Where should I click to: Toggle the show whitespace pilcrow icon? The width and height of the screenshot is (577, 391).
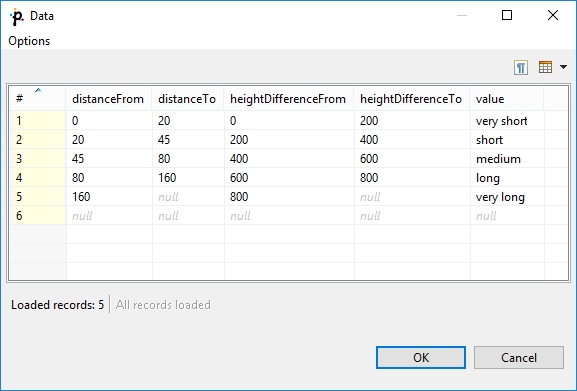[521, 68]
